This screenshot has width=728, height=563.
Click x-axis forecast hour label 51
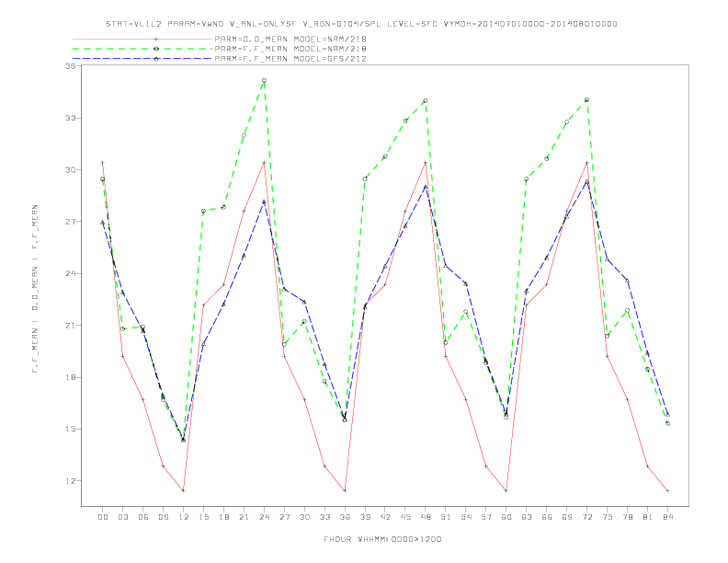pyautogui.click(x=446, y=517)
